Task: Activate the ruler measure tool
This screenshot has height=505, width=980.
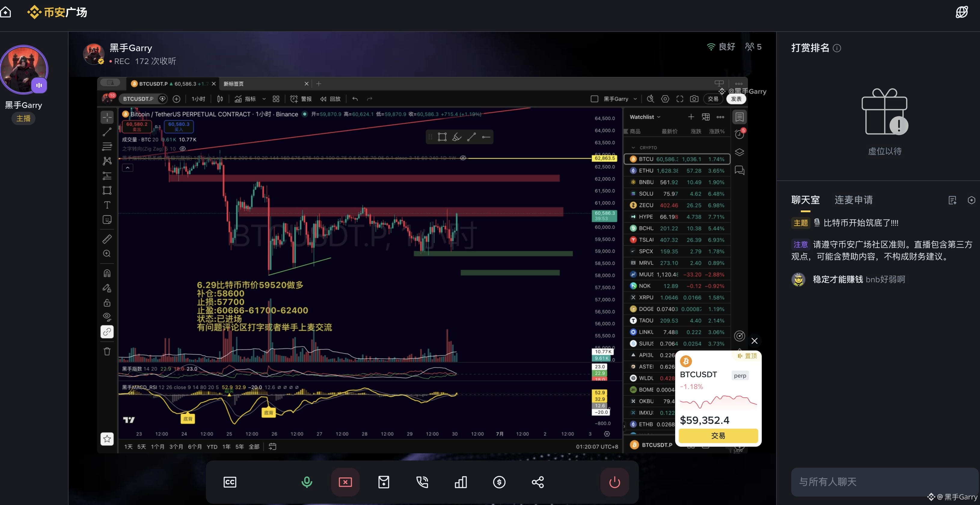Action: point(107,239)
